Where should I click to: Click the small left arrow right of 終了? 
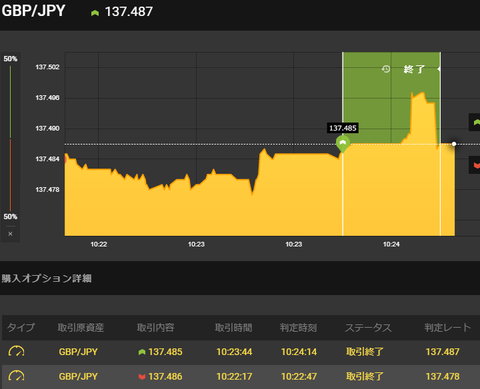pyautogui.click(x=439, y=69)
